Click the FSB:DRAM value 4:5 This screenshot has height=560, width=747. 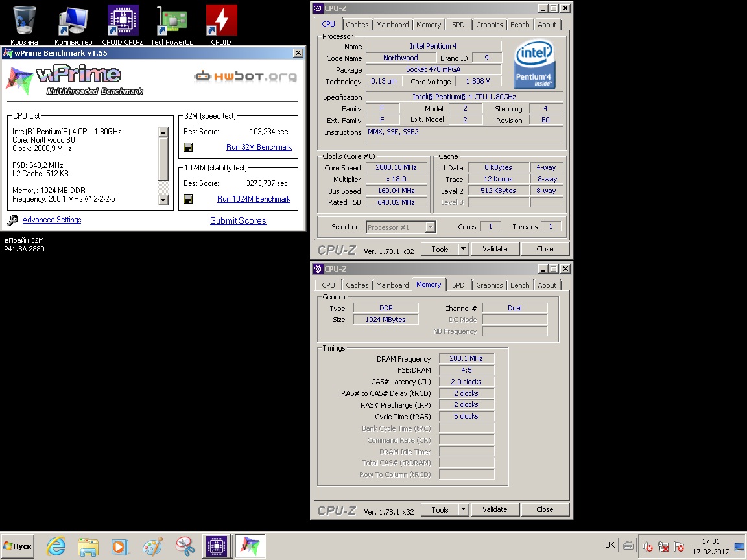(466, 370)
